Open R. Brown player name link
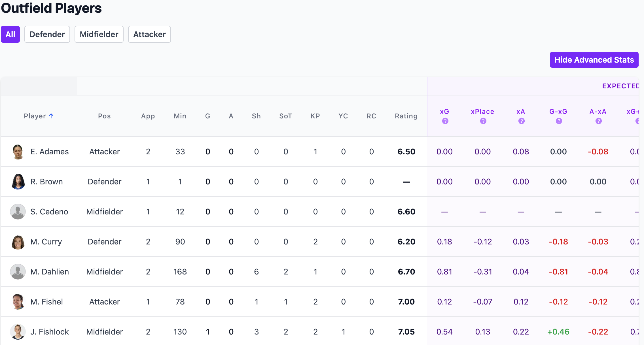Viewport: 644px width, 345px height. (x=46, y=182)
